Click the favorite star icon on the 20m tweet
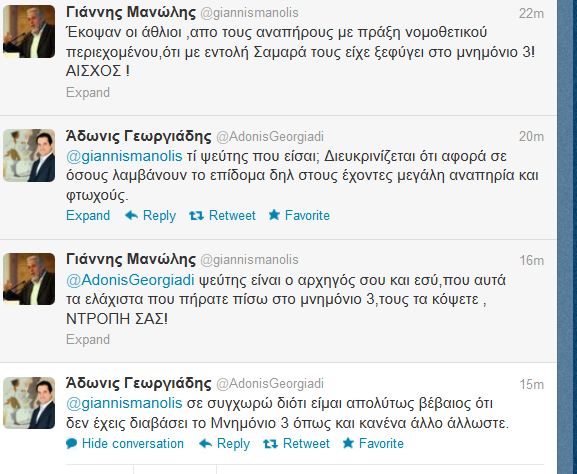 (x=274, y=215)
